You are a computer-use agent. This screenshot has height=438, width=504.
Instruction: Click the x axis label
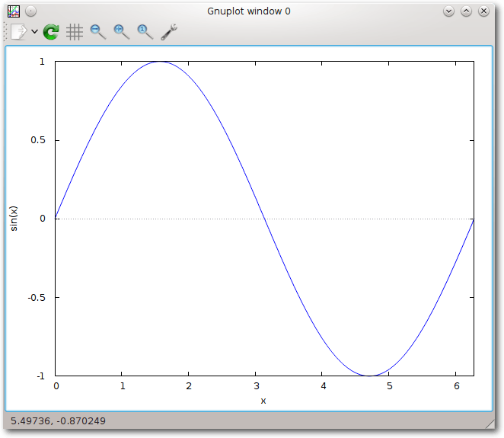point(263,401)
